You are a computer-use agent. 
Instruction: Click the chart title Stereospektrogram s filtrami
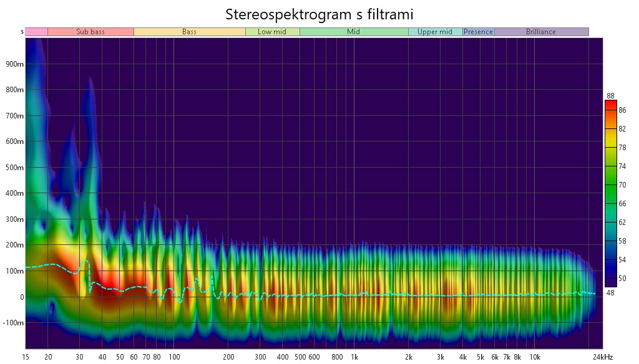[319, 14]
